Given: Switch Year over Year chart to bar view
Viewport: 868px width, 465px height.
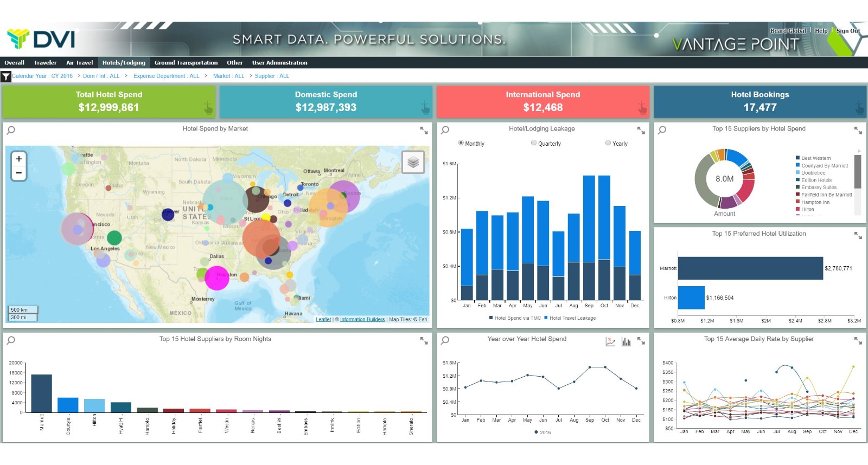Looking at the screenshot, I should (626, 341).
